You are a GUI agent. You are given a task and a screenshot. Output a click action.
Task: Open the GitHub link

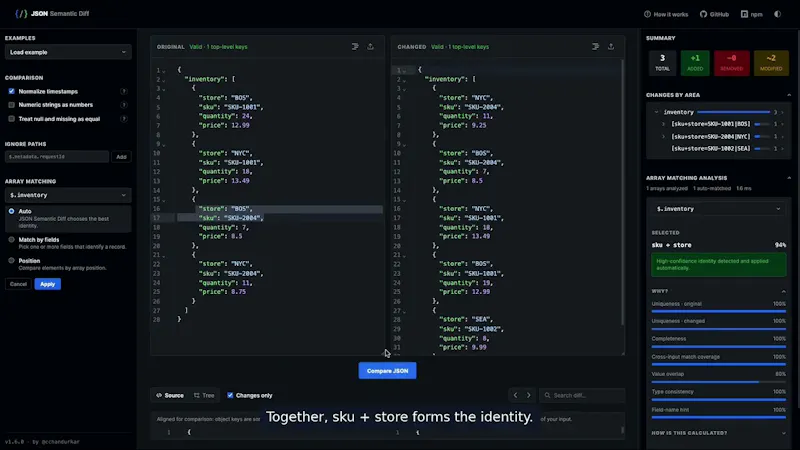[x=714, y=14]
